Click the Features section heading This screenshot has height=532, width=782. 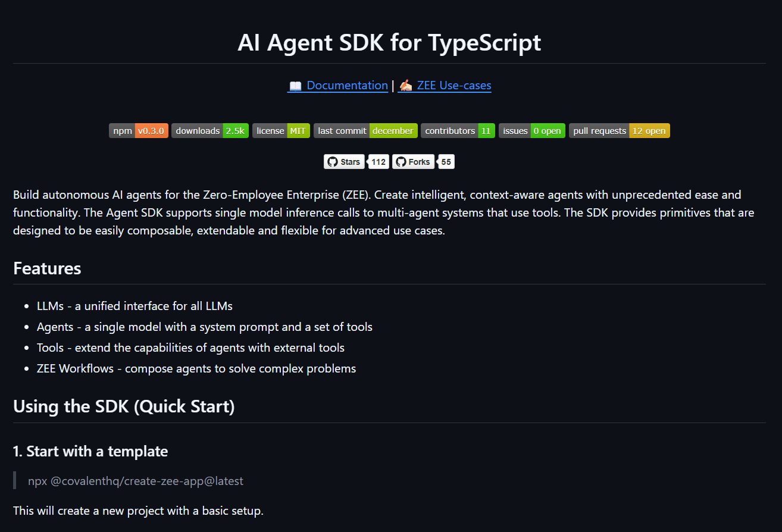pos(46,268)
